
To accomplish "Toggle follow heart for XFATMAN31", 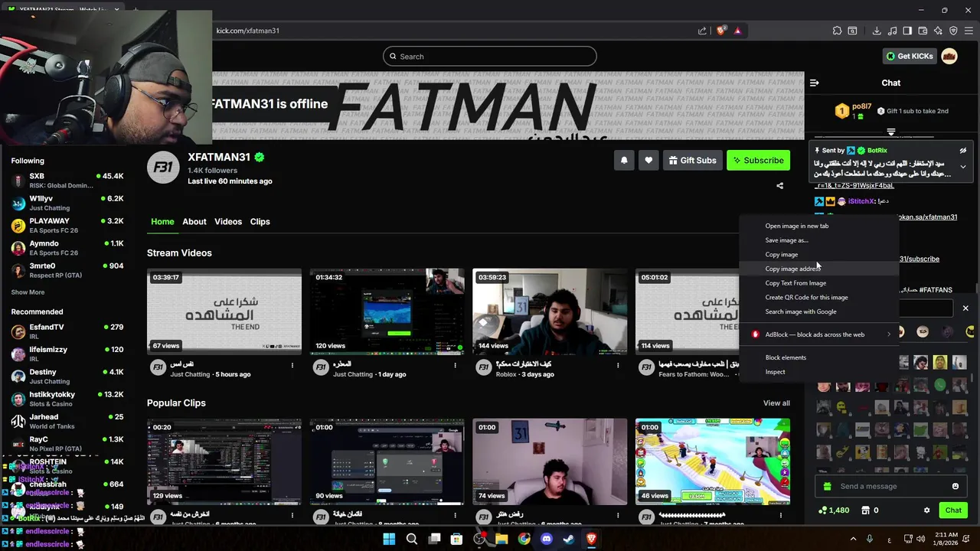I will click(648, 160).
